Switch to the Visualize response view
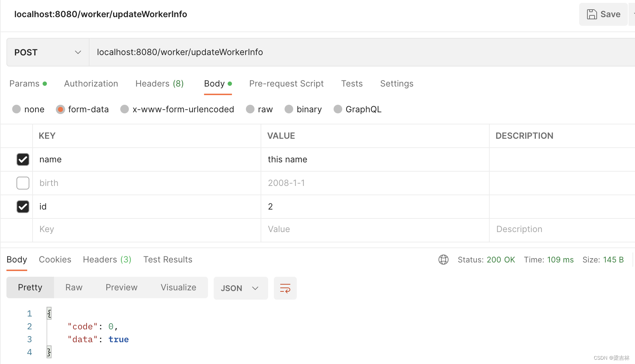 tap(178, 287)
